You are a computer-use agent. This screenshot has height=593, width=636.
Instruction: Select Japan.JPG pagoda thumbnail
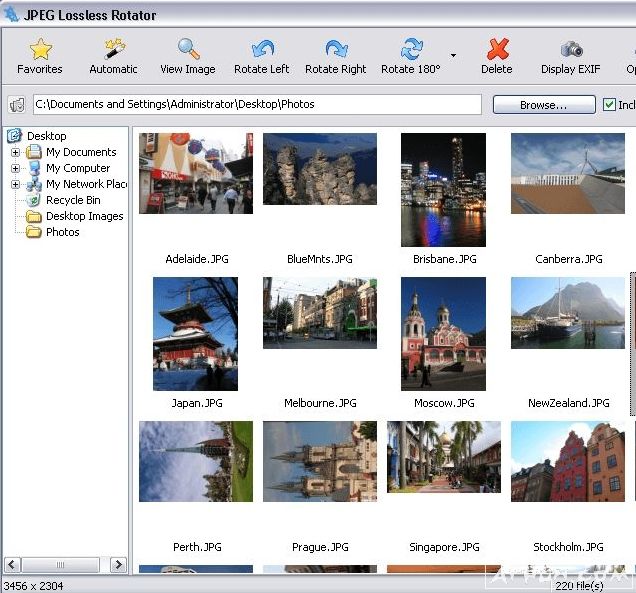coord(196,334)
